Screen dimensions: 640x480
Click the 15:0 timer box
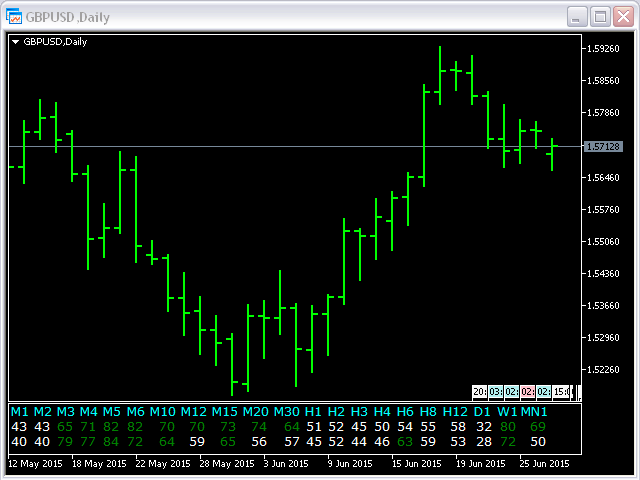click(561, 391)
